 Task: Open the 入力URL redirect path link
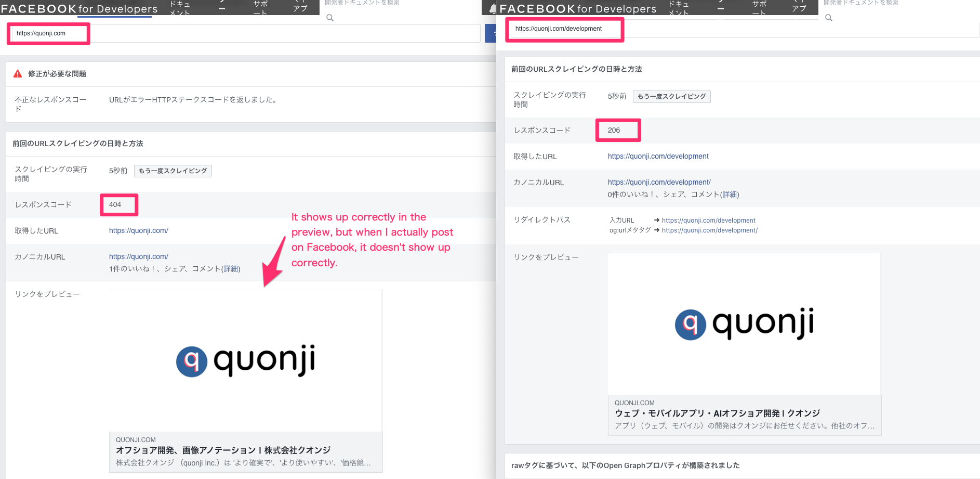tap(709, 221)
